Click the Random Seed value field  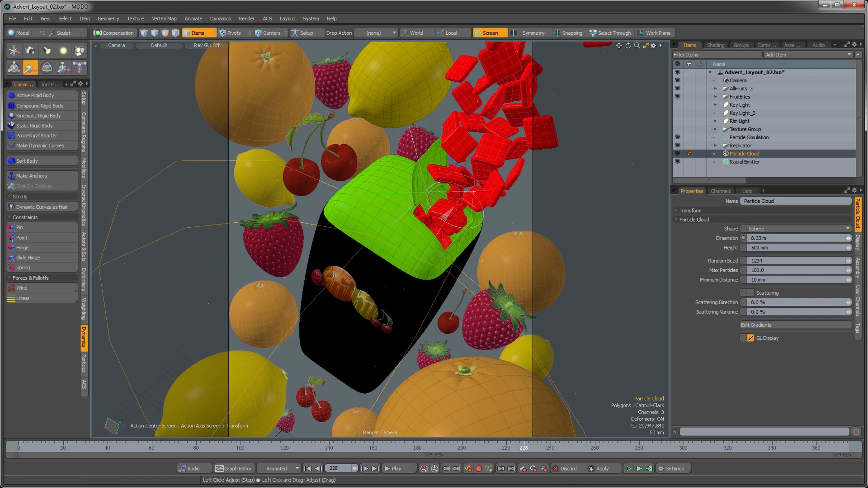[x=796, y=261]
